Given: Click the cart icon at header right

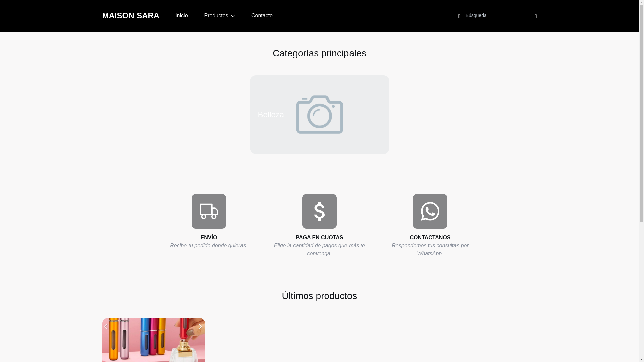Looking at the screenshot, I should click(x=536, y=16).
